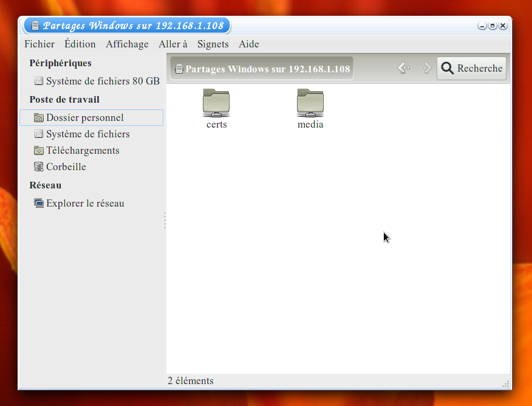Open Corbeille in the sidebar
Image resolution: width=532 pixels, height=406 pixels.
pos(92,167)
